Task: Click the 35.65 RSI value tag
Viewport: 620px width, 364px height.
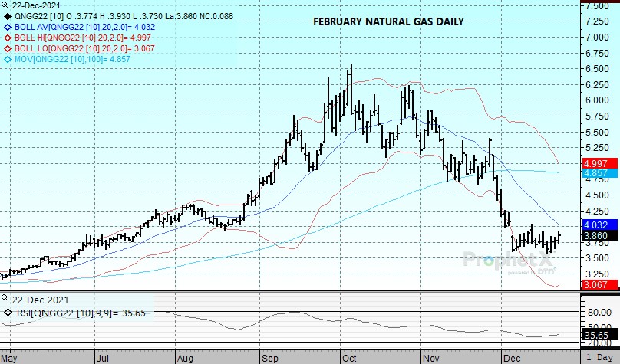Action: pyautogui.click(x=596, y=335)
